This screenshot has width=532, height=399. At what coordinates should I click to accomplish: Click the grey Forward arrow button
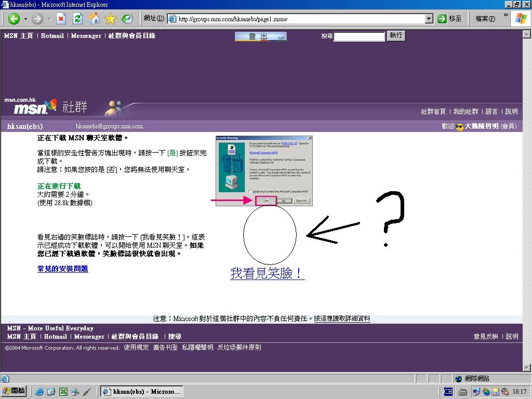(37, 19)
